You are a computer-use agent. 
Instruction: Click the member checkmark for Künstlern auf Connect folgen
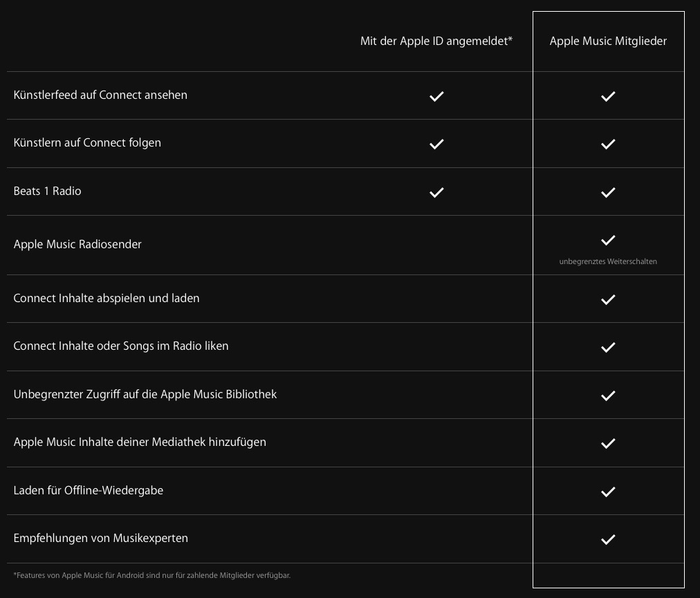(x=608, y=144)
